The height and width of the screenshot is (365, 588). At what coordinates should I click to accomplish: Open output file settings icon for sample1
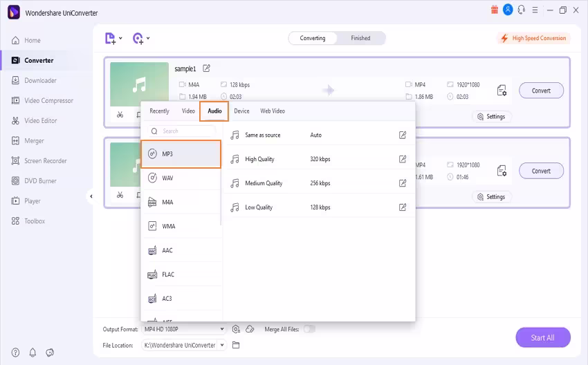[x=502, y=91]
